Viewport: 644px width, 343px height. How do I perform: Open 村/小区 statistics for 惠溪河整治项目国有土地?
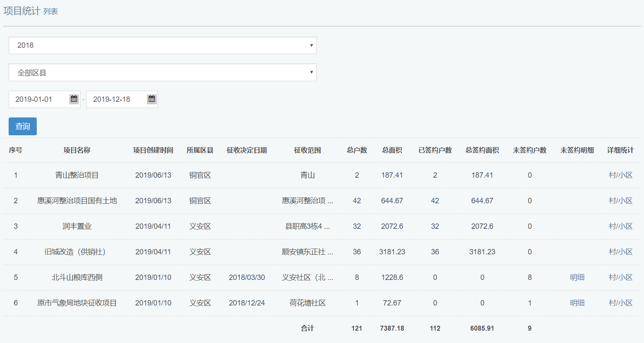pos(620,201)
